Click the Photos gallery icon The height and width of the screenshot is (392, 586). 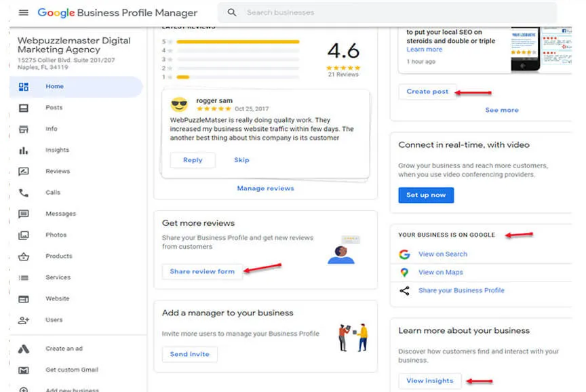click(24, 235)
